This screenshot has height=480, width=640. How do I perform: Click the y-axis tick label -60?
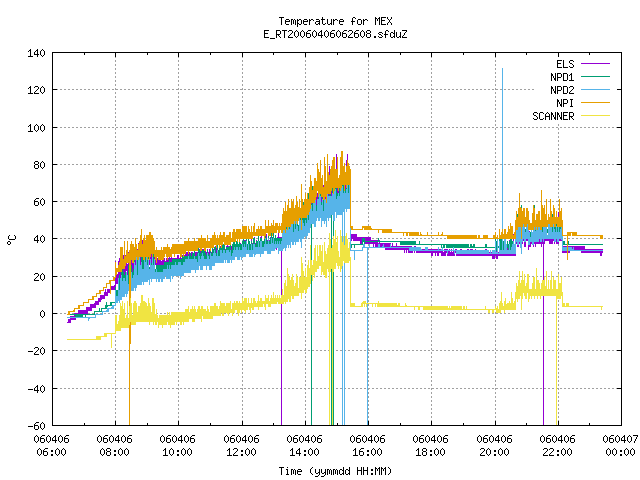pos(36,426)
